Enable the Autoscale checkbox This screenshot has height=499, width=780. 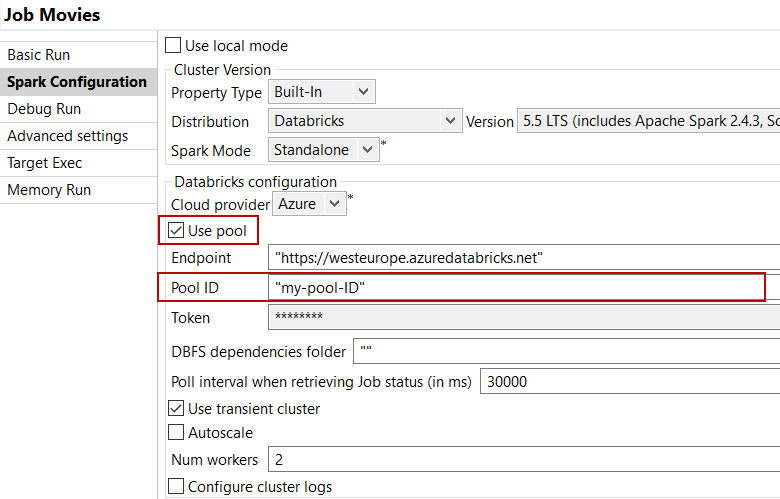coord(176,433)
